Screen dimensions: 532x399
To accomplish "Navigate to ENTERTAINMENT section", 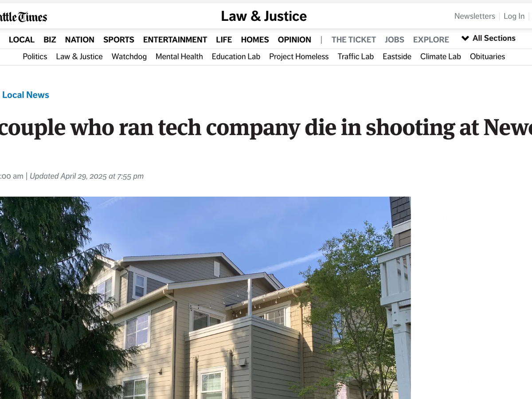I will (175, 39).
